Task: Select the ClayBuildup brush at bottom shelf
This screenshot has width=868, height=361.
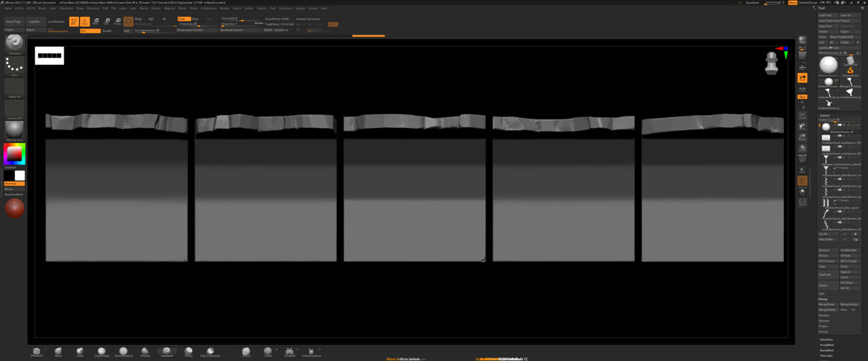Action: coord(102,352)
